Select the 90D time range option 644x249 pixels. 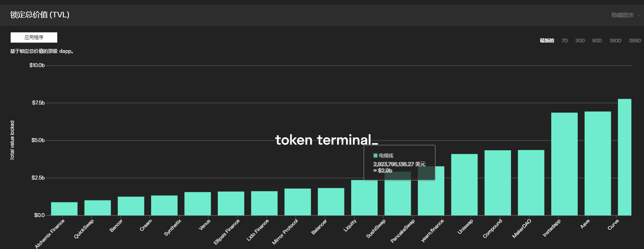[597, 41]
